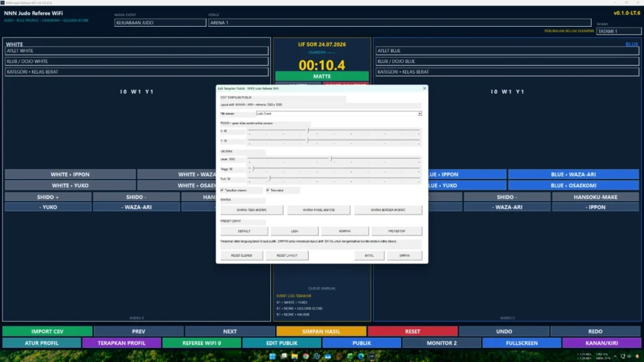This screenshot has height=362, width=644.
Task: Toggle the Teks tebal checkbox
Action: [268, 190]
